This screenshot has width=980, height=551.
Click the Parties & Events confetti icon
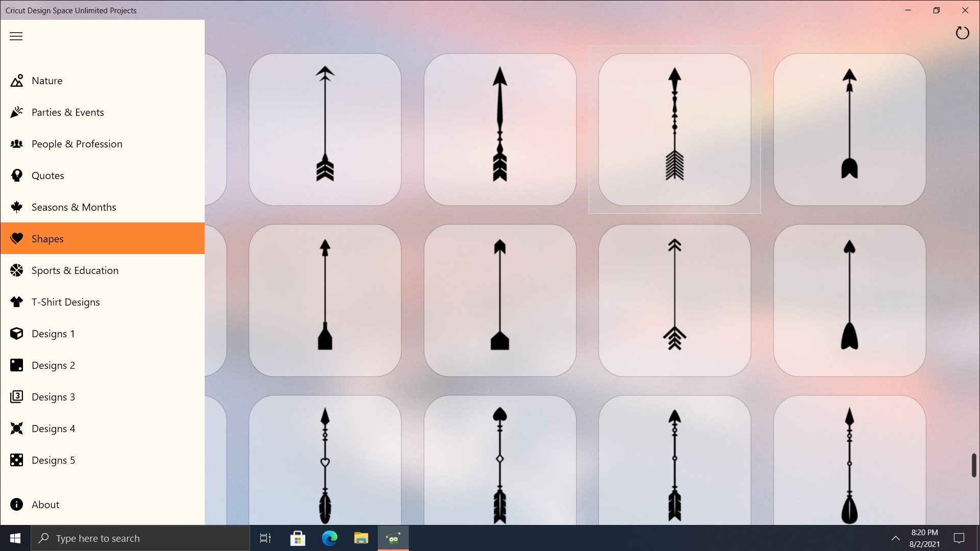pyautogui.click(x=17, y=112)
